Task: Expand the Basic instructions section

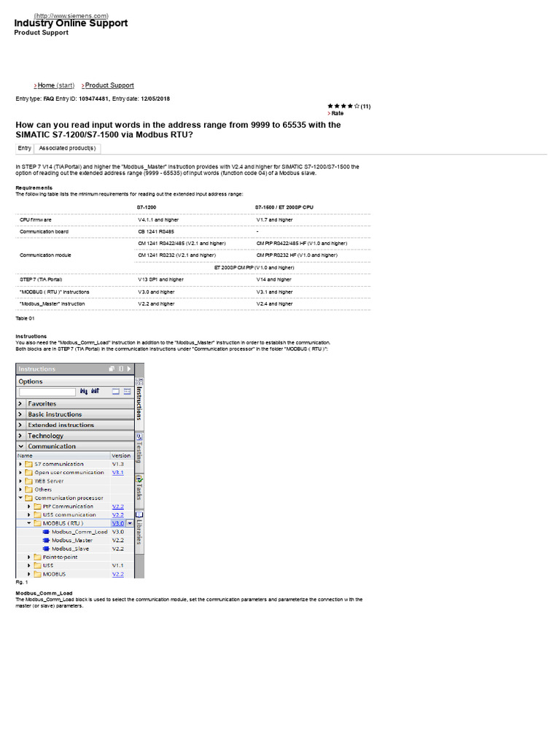Action: (20, 414)
